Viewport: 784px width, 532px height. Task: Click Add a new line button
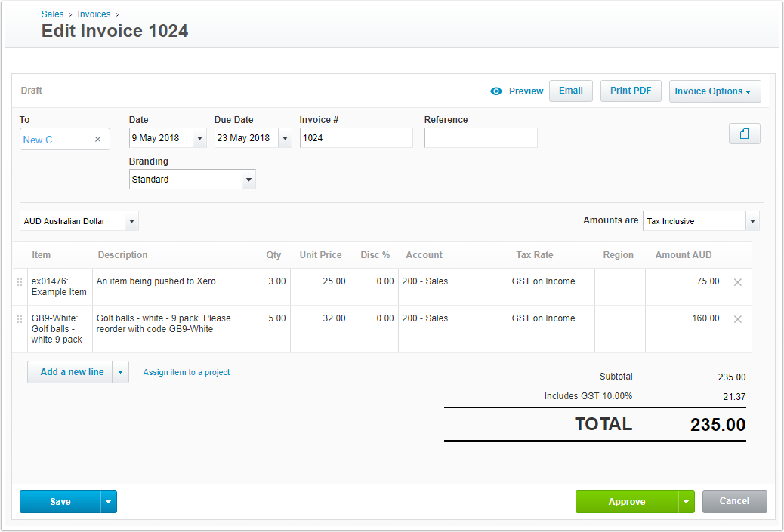[x=70, y=372]
